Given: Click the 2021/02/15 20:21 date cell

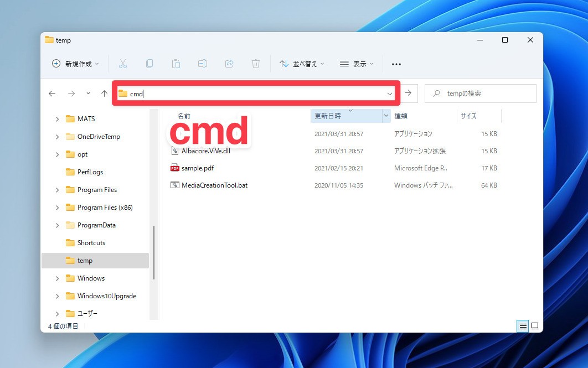Looking at the screenshot, I should coord(339,168).
